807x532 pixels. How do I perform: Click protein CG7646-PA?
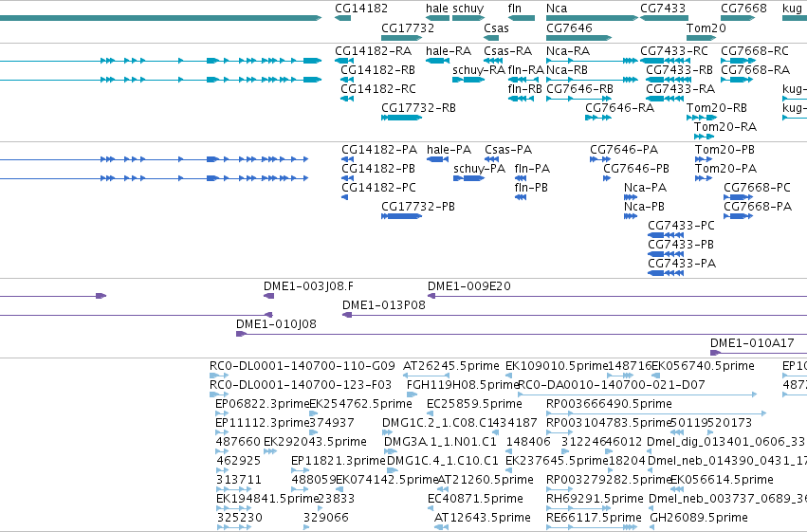(x=624, y=150)
